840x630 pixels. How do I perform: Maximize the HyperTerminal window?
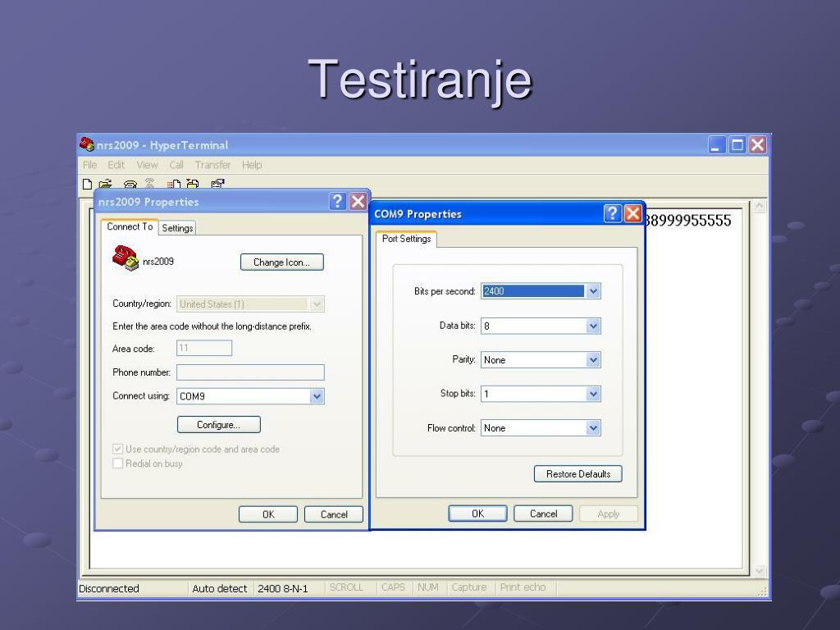coord(737,144)
